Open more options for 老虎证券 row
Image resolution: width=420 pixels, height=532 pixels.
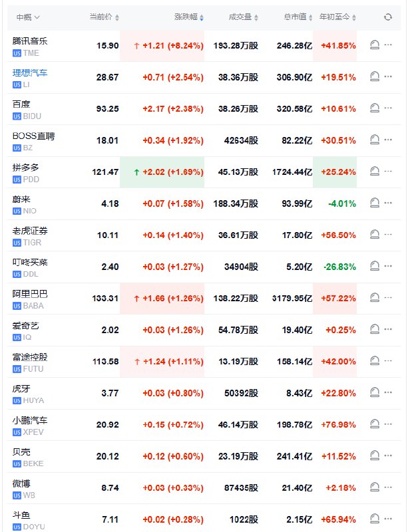pyautogui.click(x=388, y=235)
